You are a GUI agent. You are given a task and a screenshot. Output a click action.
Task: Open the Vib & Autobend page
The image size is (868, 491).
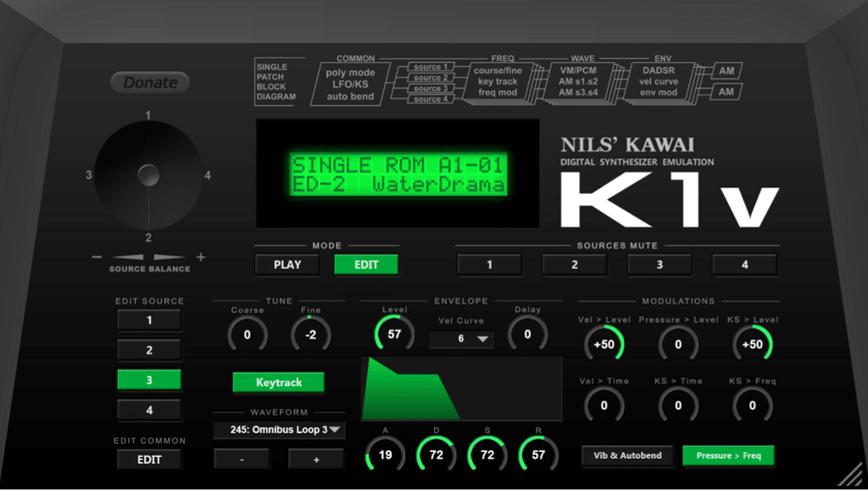point(627,455)
